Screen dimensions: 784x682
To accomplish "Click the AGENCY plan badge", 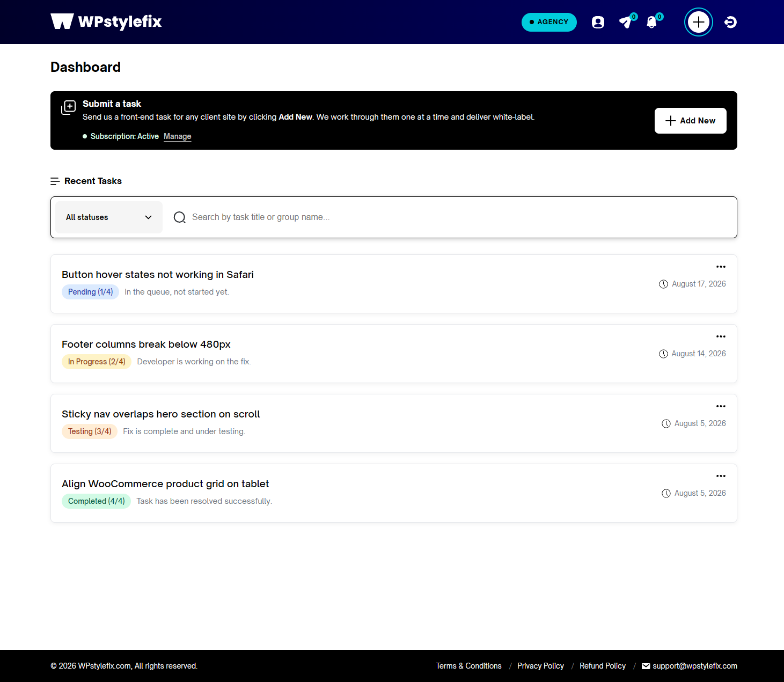I will pos(549,22).
